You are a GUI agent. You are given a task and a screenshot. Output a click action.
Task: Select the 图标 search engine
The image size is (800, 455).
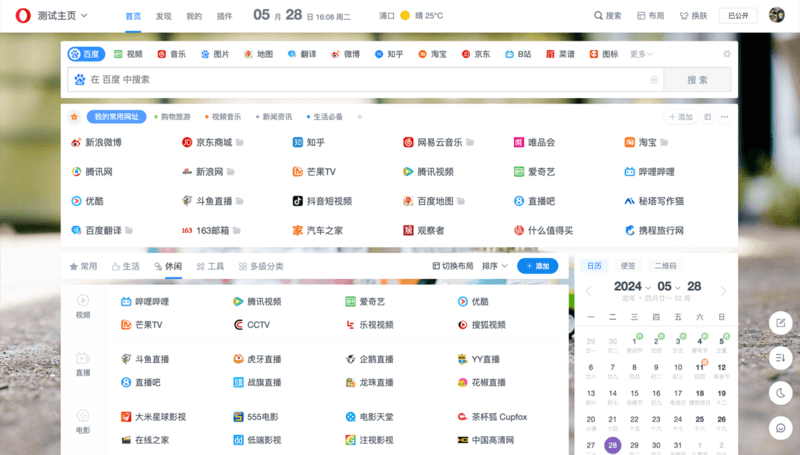tap(604, 54)
